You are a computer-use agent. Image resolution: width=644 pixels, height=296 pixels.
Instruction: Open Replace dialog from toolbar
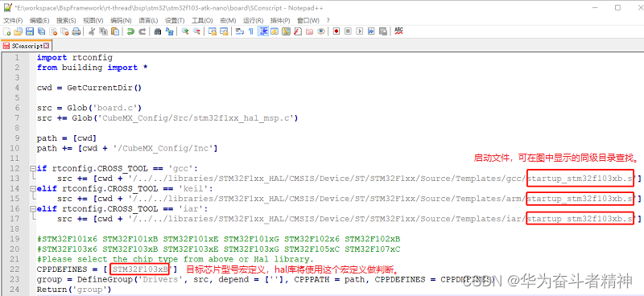point(169,31)
